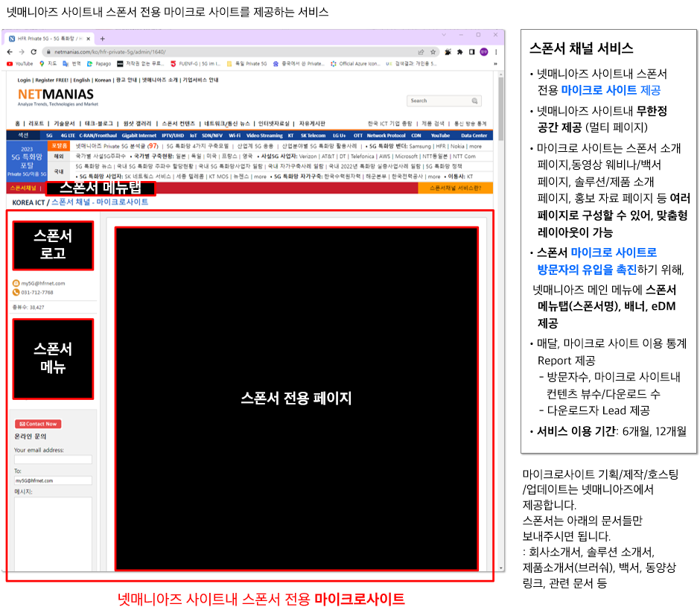The image size is (700, 610).
Task: Click the phone icon beside 031-712-7768
Action: click(16, 293)
